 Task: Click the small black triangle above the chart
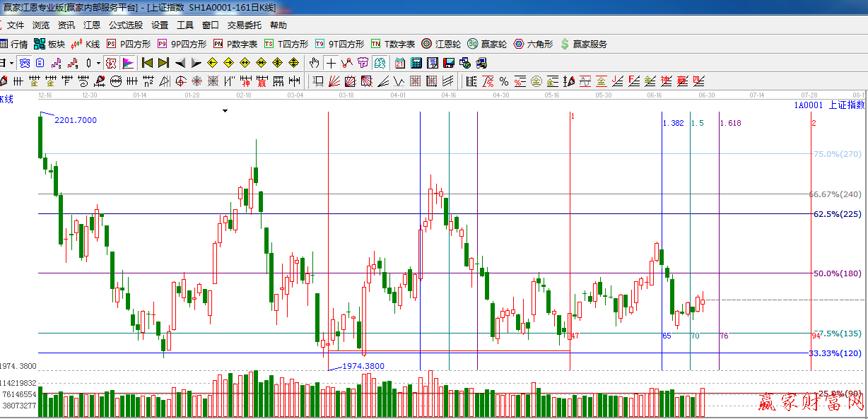[x=225, y=111]
